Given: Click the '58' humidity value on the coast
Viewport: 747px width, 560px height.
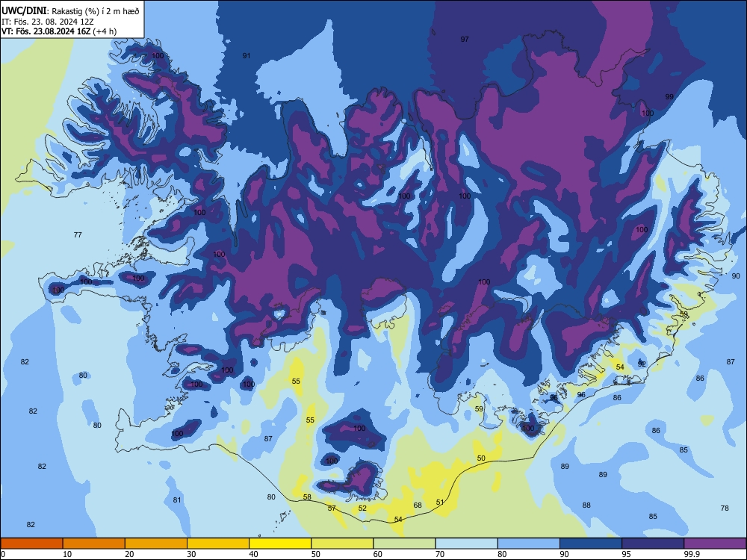Looking at the screenshot, I should pos(307,497).
